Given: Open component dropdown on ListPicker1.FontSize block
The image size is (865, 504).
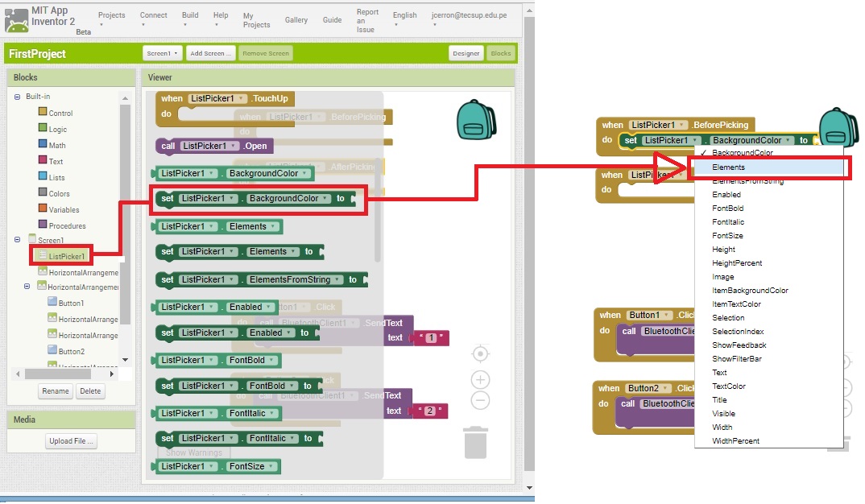Looking at the screenshot, I should tap(211, 466).
